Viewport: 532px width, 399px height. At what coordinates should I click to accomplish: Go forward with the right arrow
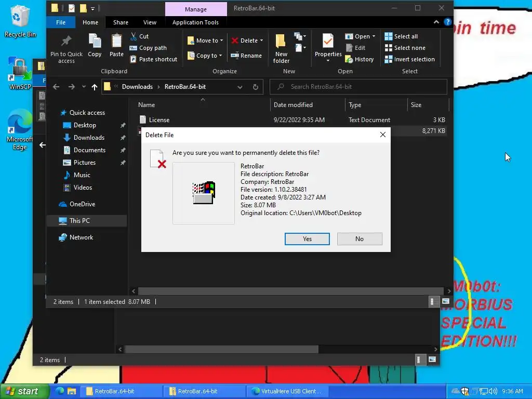[x=71, y=87]
